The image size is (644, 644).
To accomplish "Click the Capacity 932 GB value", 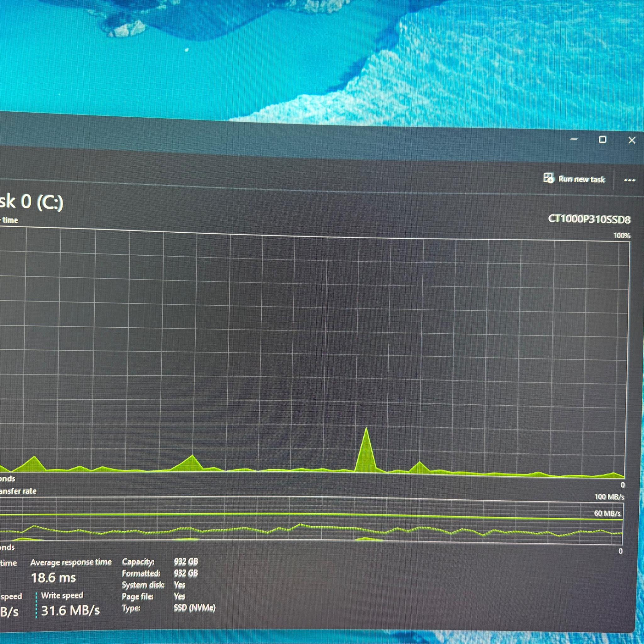I will point(186,562).
